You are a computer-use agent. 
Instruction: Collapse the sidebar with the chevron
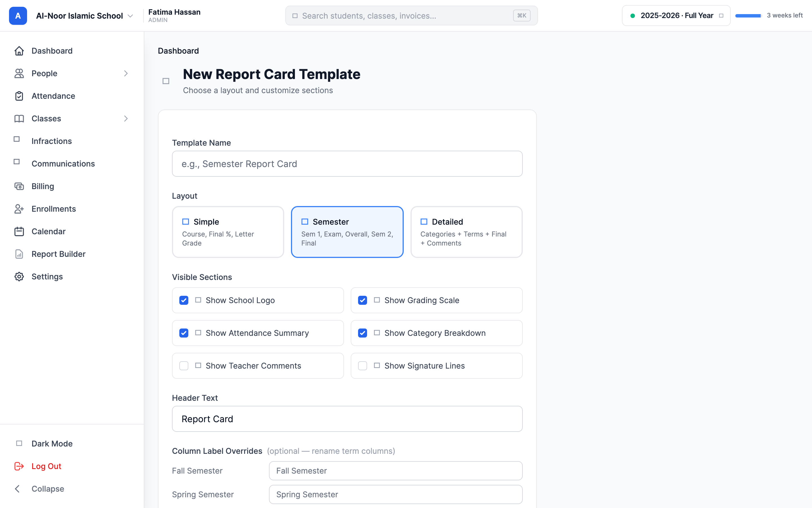point(18,489)
